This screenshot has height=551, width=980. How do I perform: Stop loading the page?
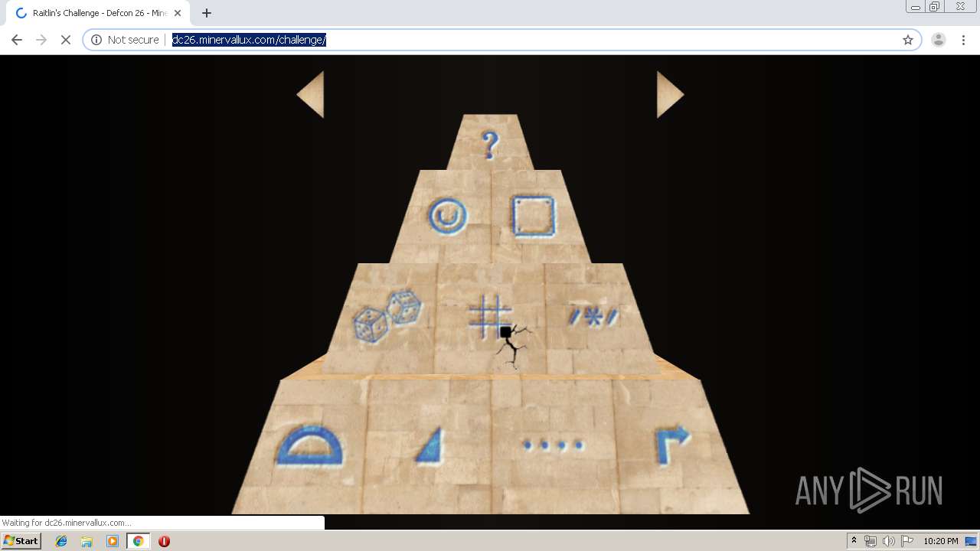click(66, 40)
